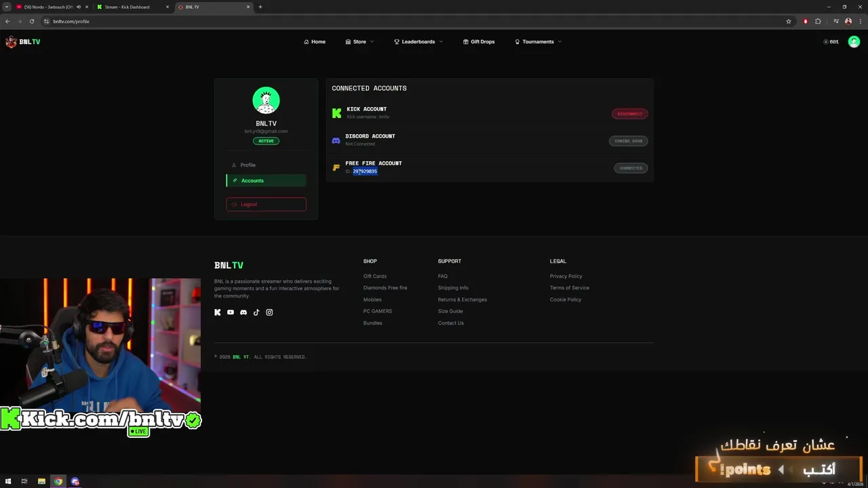Open the Instagram social icon in footer
This screenshot has width=868, height=488.
click(x=269, y=312)
